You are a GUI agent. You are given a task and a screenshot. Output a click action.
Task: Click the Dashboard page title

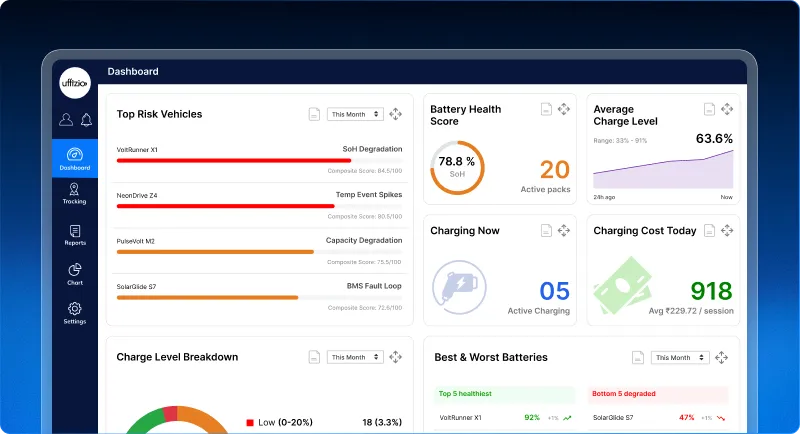point(133,71)
